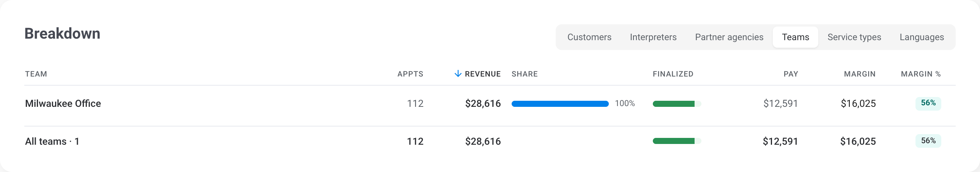Click Milwaukee Office green finalized progress bar
This screenshot has width=980, height=172.
pos(676,104)
